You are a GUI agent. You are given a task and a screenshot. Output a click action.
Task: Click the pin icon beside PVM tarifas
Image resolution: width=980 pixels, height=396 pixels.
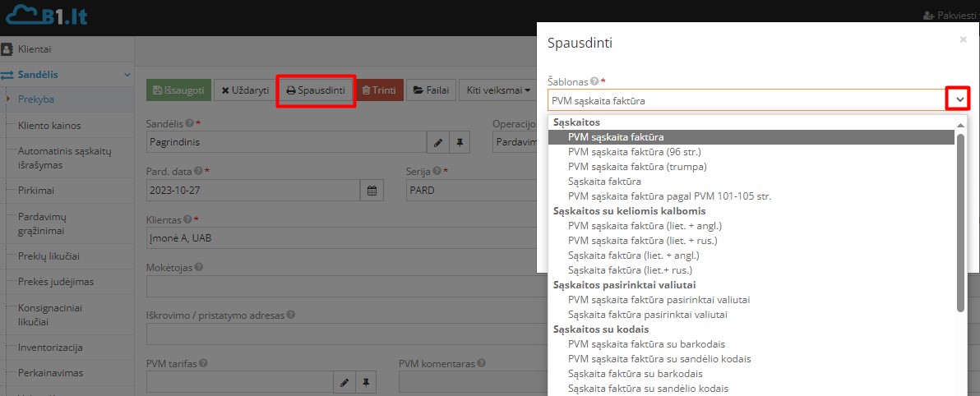click(x=367, y=382)
